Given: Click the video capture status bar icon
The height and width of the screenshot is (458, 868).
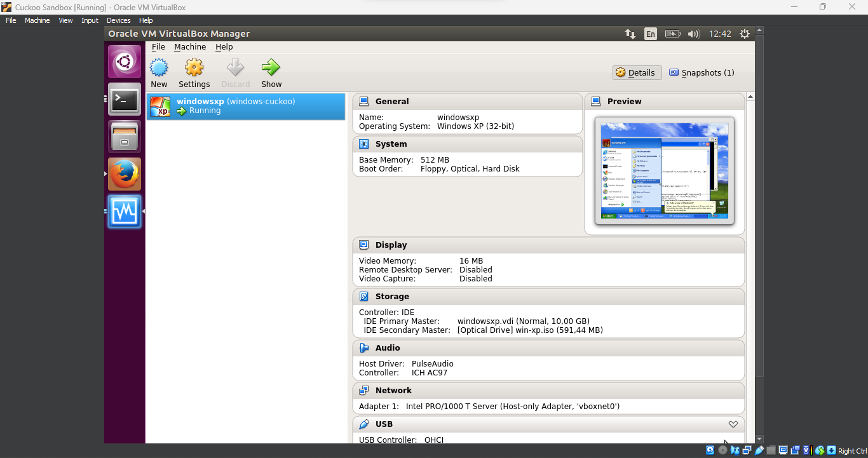Looking at the screenshot, I should coord(795,450).
